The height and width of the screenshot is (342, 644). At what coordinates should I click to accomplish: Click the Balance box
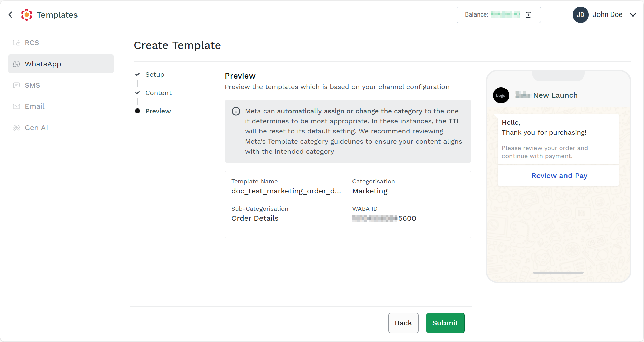[498, 15]
